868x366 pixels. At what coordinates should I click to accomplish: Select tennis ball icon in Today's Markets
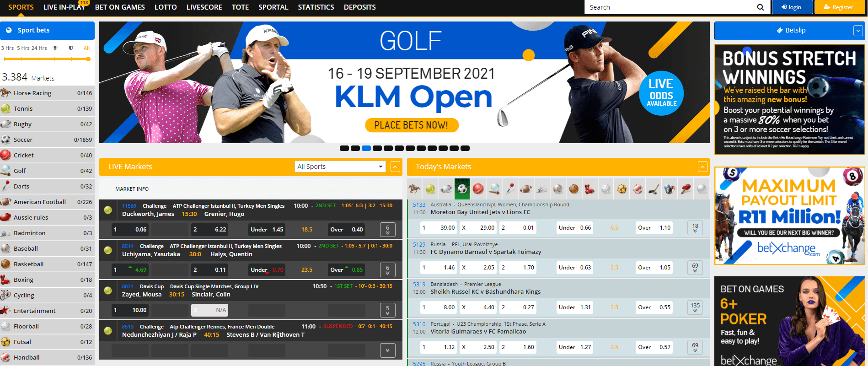point(430,189)
